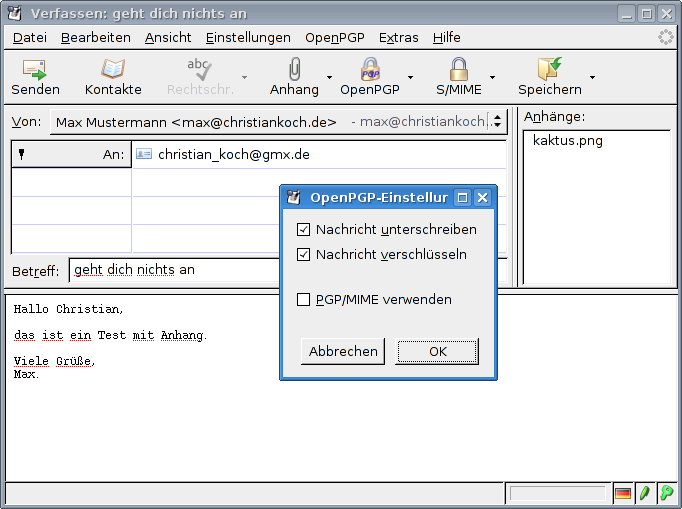Click the pen signing icon in status bar
Screen dimensions: 682x509
point(645,493)
